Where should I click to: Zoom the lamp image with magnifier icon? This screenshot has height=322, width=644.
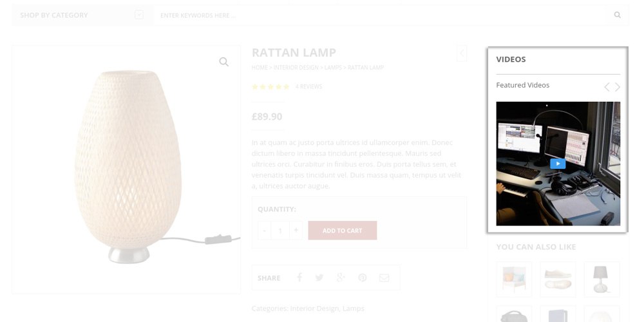(223, 62)
